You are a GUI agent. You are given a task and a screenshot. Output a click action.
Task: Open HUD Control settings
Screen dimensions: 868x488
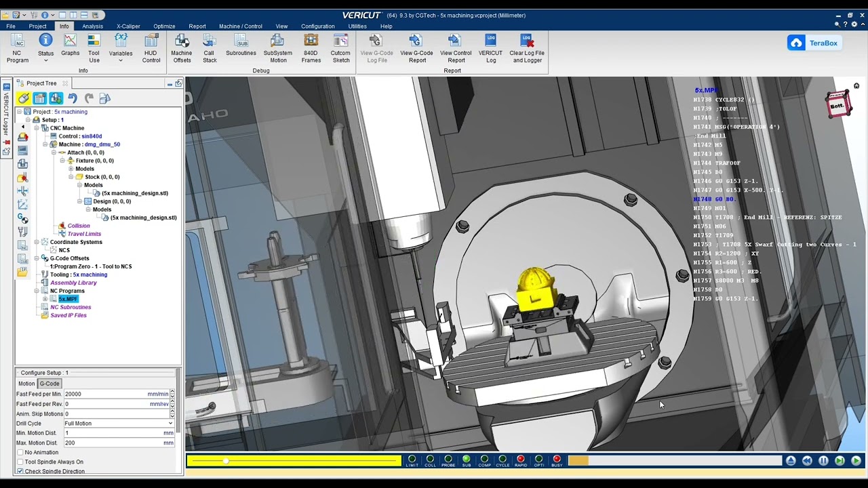(x=151, y=49)
